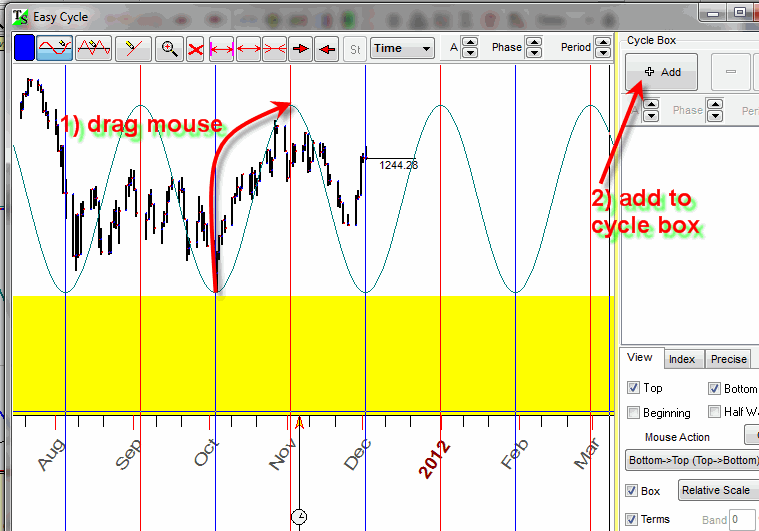Click the blue color swatch in toolbar
759x531 pixels.
pyautogui.click(x=24, y=48)
